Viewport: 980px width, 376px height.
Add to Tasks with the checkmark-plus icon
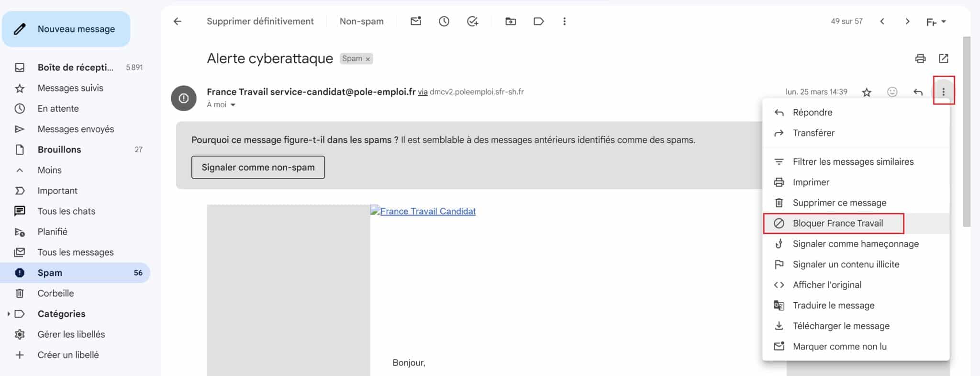(x=472, y=22)
